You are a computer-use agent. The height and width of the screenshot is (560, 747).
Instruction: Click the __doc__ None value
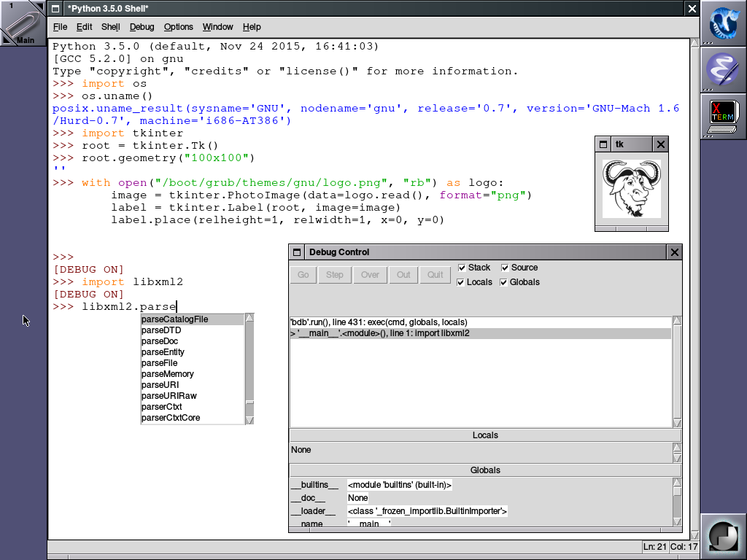pos(357,498)
